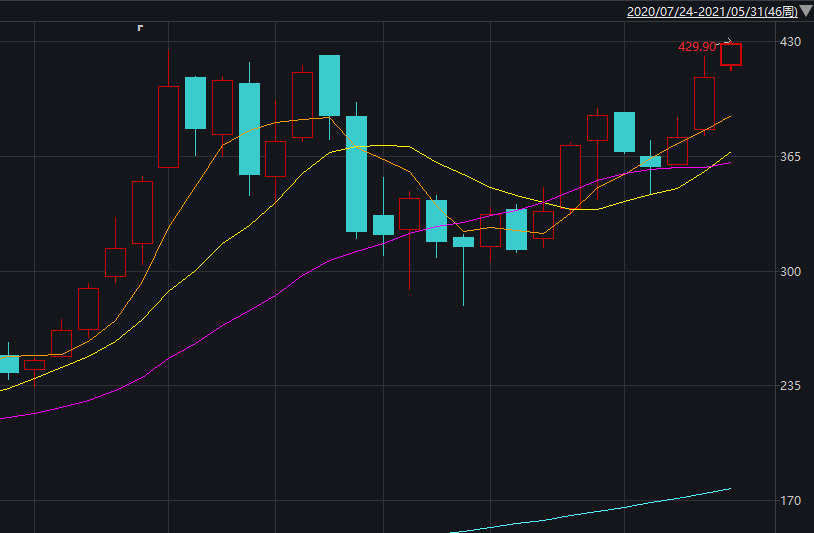Select the small cyan candle with long lower wick
This screenshot has height=533, width=814.
(463, 241)
